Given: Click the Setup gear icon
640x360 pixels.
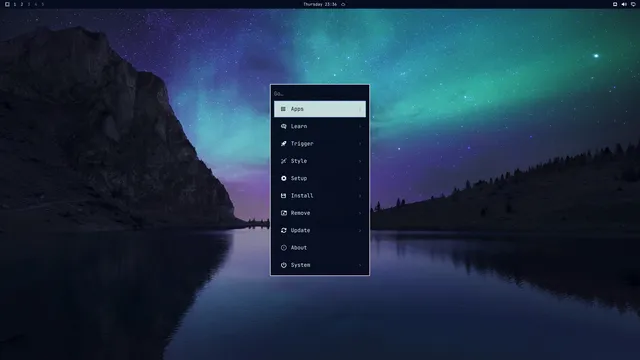Looking at the screenshot, I should pos(283,178).
